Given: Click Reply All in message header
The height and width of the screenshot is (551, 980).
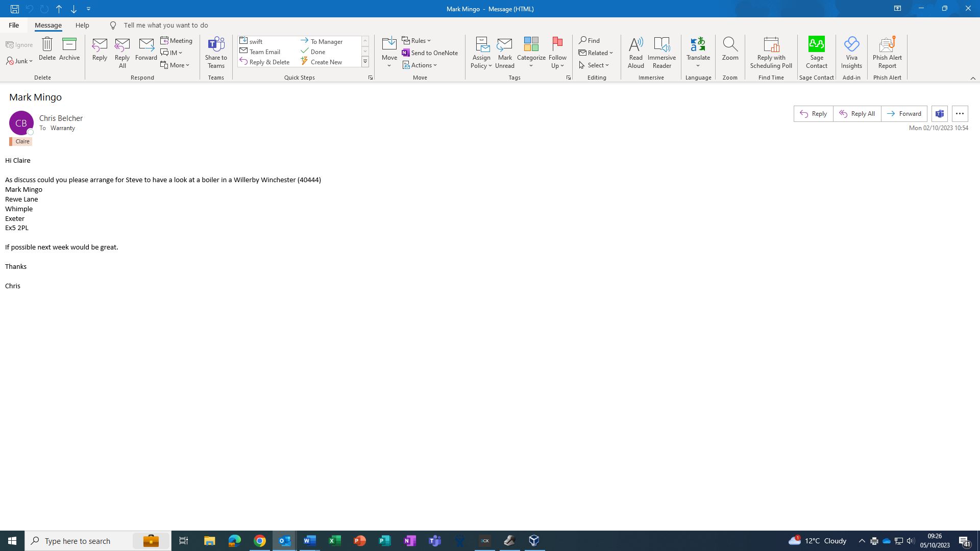Looking at the screenshot, I should click(x=857, y=114).
